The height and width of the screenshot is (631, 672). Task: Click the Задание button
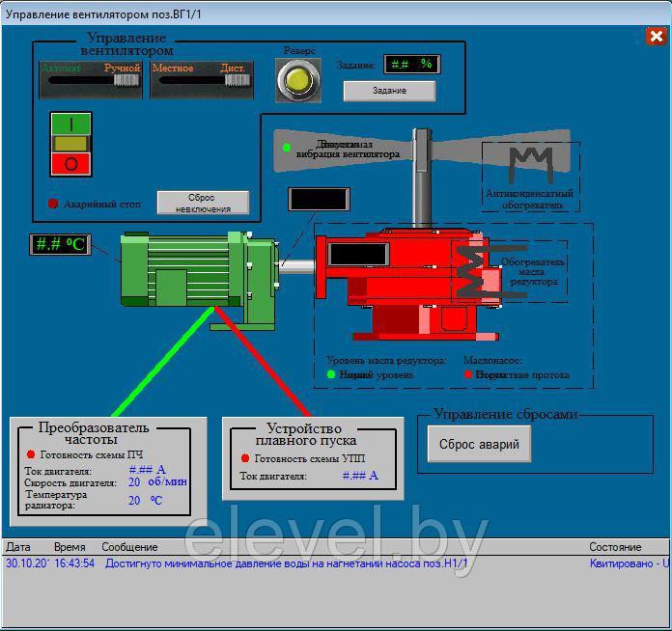389,91
